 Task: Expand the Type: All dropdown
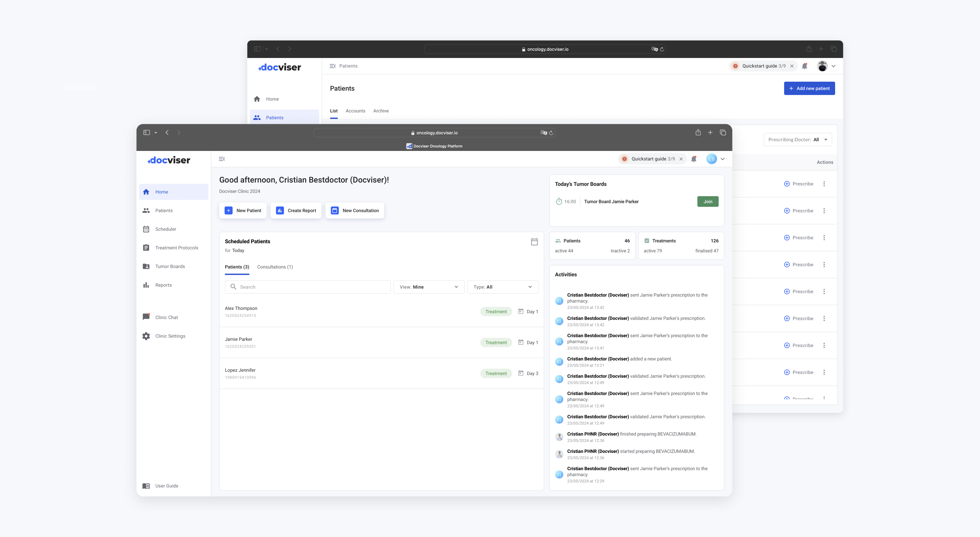click(x=503, y=287)
